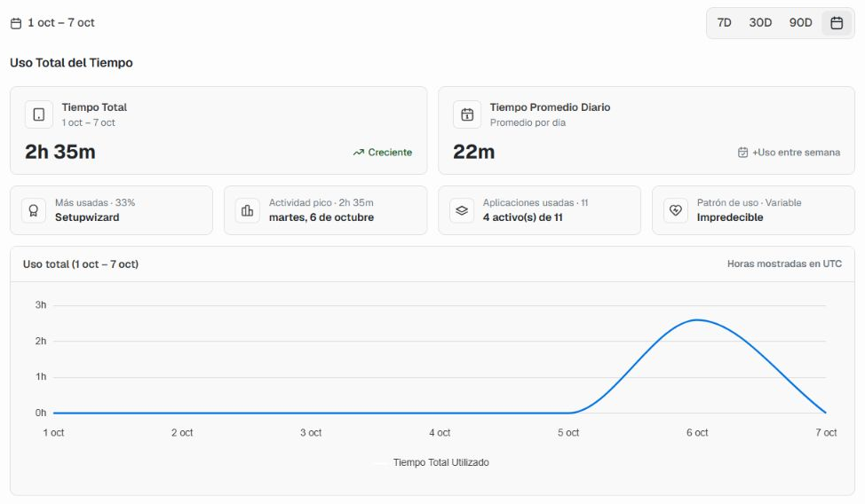865x504 pixels.
Task: Click the bar chart icon on Actividad pico
Action: (247, 210)
